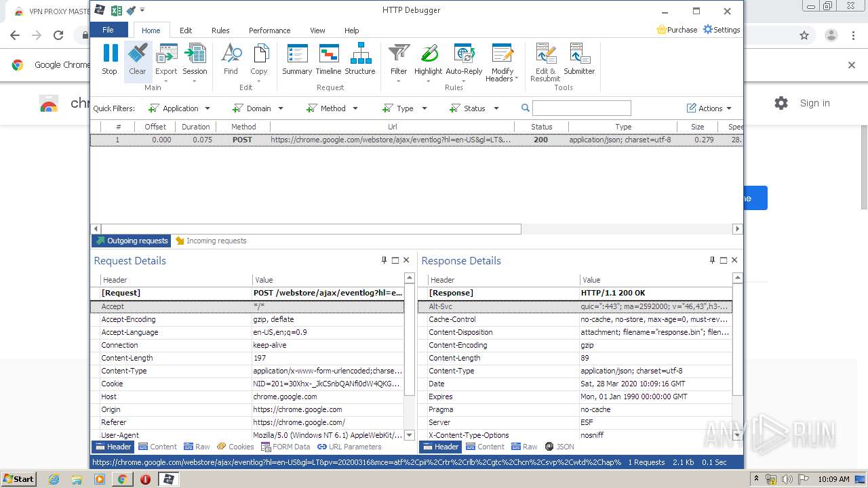
Task: Sort requests by Status column
Action: [541, 127]
